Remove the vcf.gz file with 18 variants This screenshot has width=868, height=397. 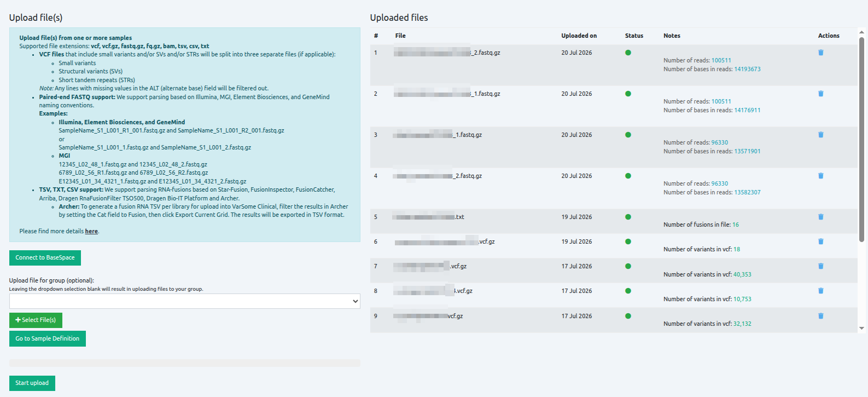(820, 241)
